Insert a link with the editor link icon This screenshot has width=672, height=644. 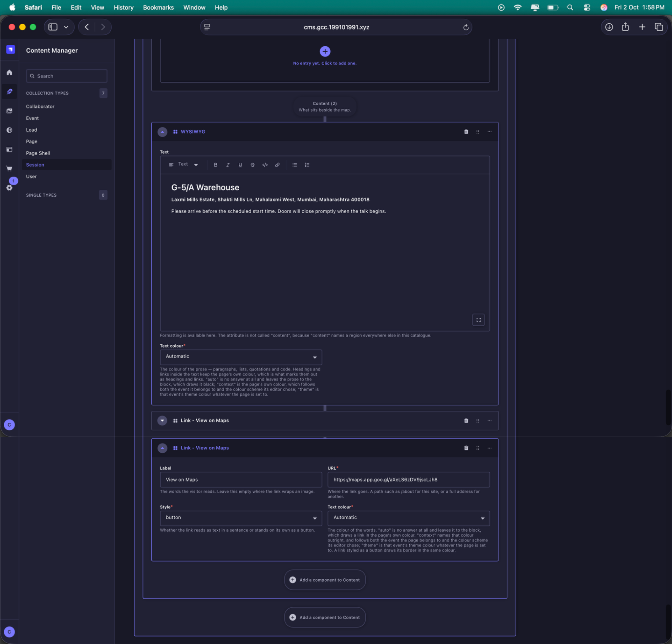[x=277, y=165]
